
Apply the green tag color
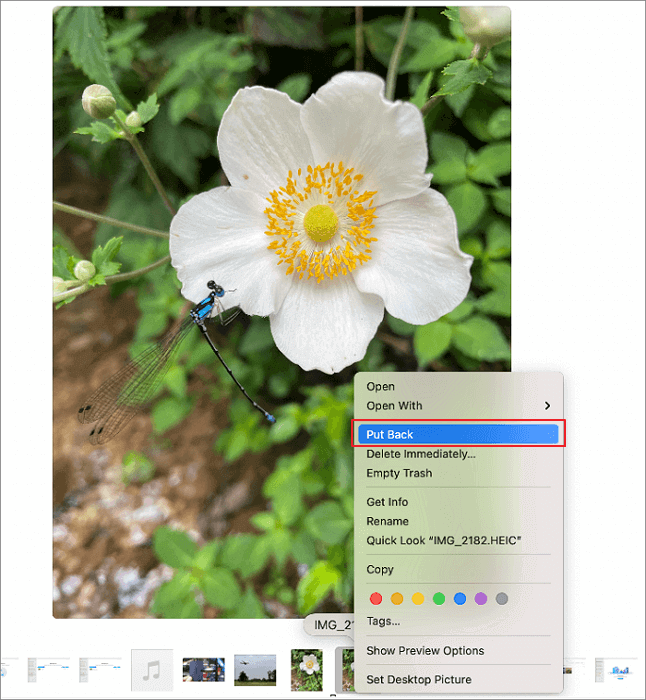coord(439,599)
